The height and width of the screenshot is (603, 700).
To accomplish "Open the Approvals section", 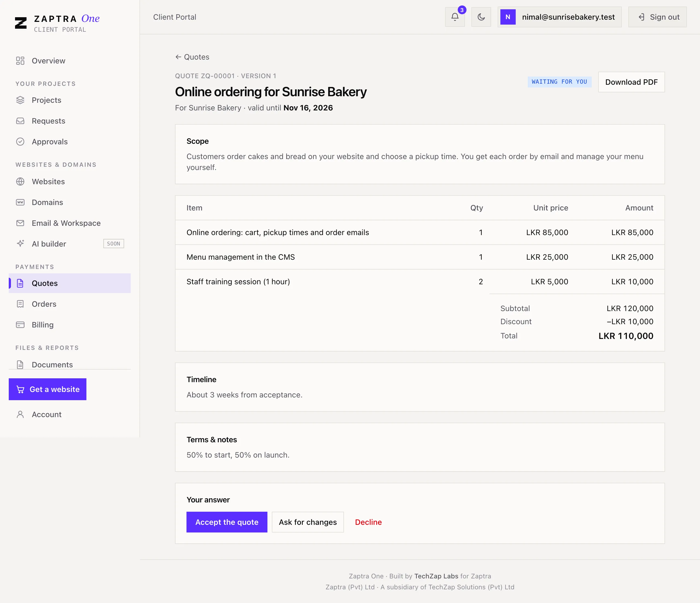I will coord(70,142).
